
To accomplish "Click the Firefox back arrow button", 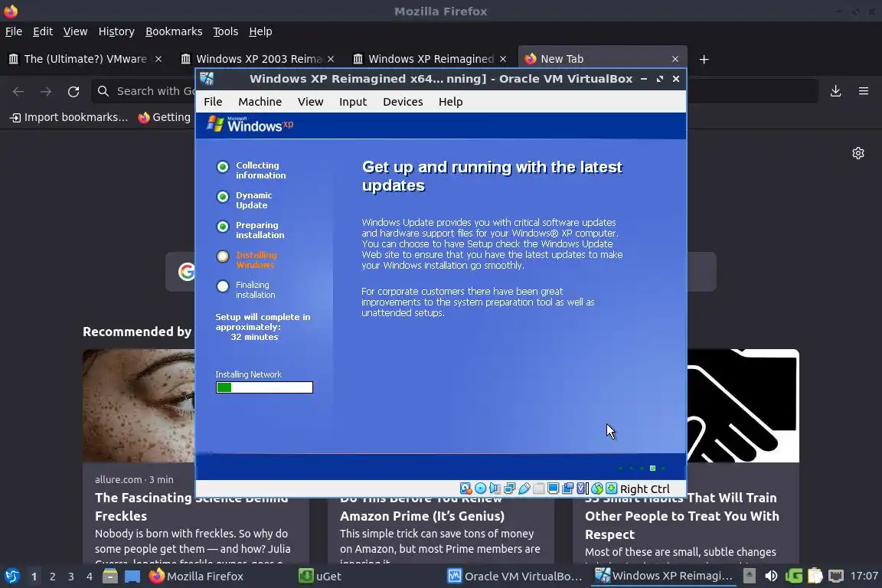I will 18,91.
